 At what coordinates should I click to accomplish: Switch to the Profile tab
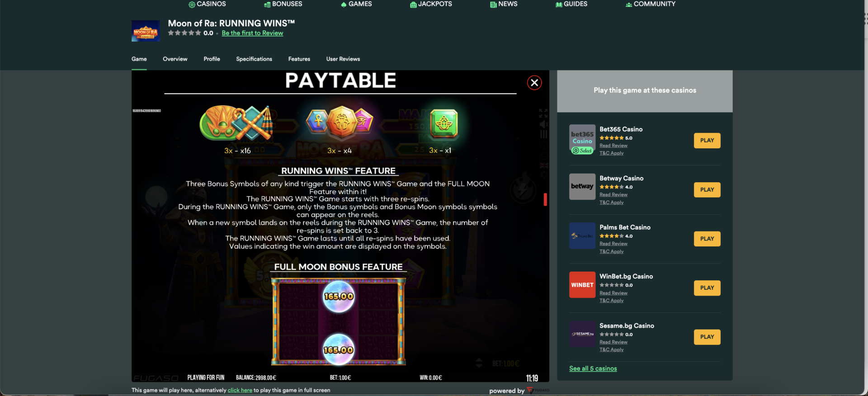(212, 59)
